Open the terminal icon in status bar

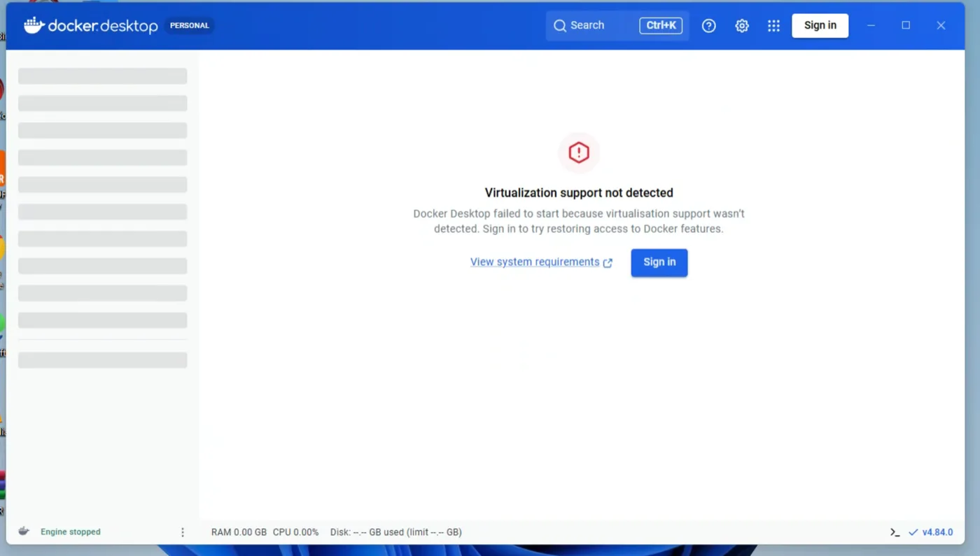point(895,532)
